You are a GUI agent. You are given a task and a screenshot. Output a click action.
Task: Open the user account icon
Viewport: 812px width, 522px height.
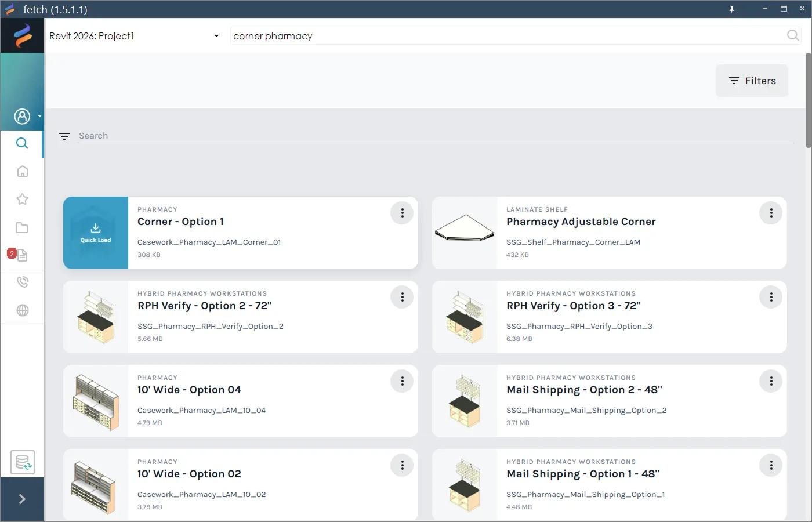point(22,117)
